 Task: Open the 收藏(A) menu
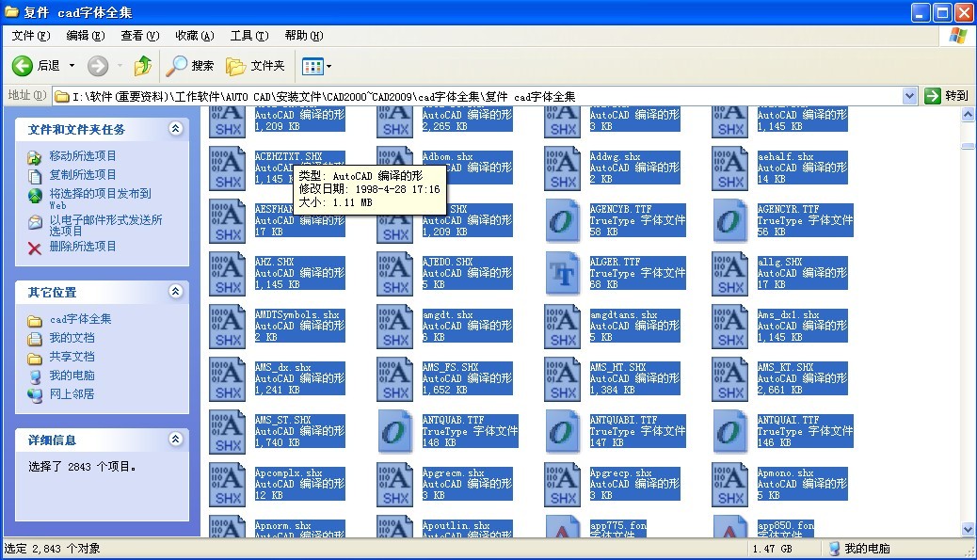click(x=195, y=36)
